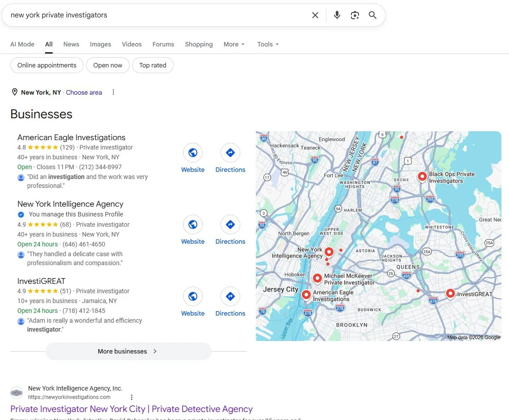Click the (51) review count for InvestiGREAT
Screen dimensions: 509x420
point(66,291)
